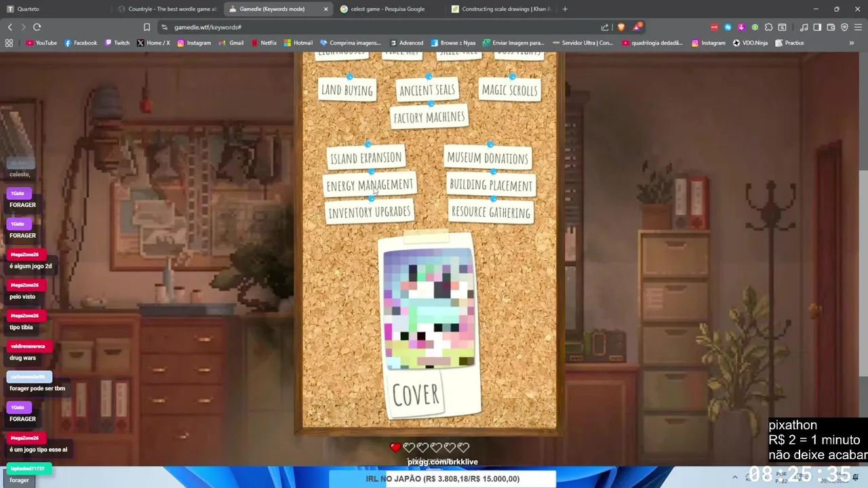This screenshot has width=868, height=488.
Task: Open the Brave playlist music-note icon
Action: coord(804,27)
